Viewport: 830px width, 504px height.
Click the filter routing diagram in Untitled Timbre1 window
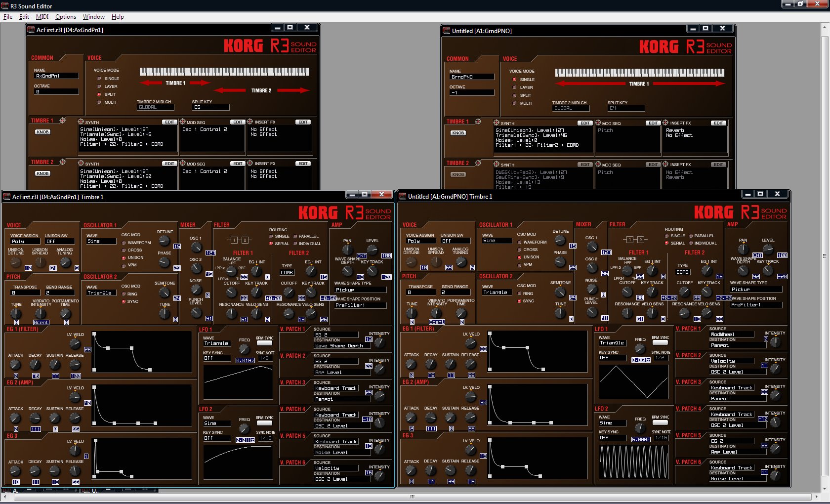point(635,240)
